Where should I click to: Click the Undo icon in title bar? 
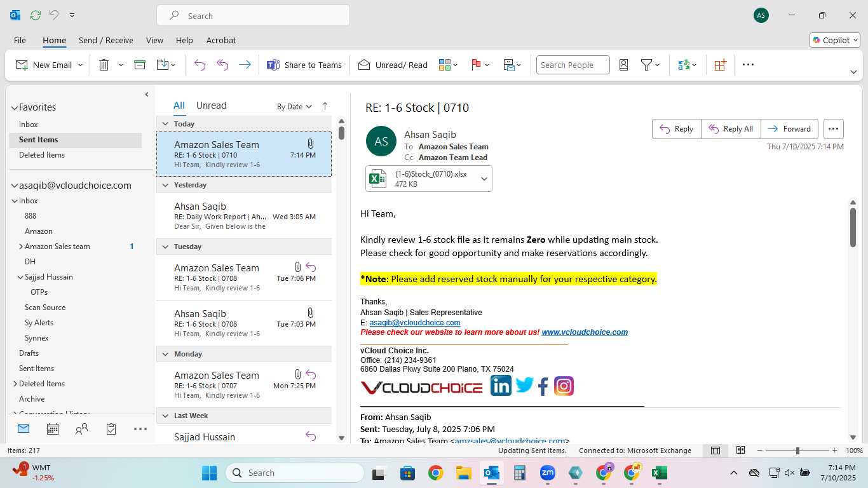(x=54, y=15)
